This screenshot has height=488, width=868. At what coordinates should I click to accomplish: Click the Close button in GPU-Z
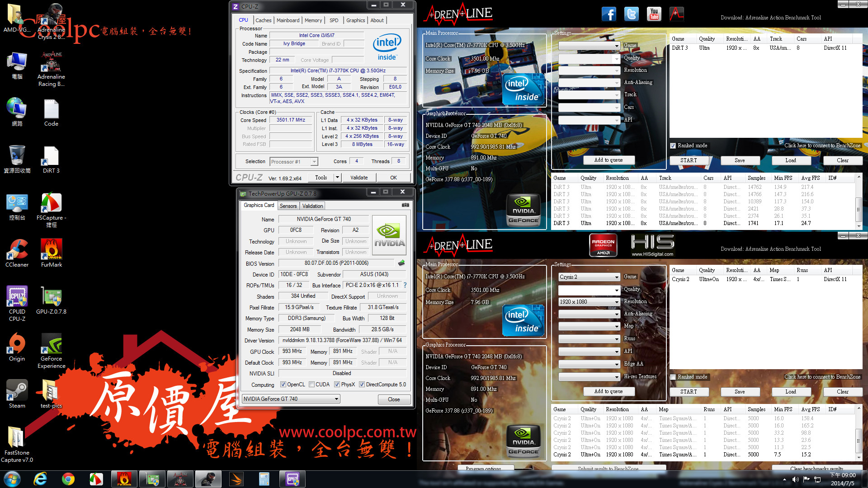pyautogui.click(x=394, y=399)
